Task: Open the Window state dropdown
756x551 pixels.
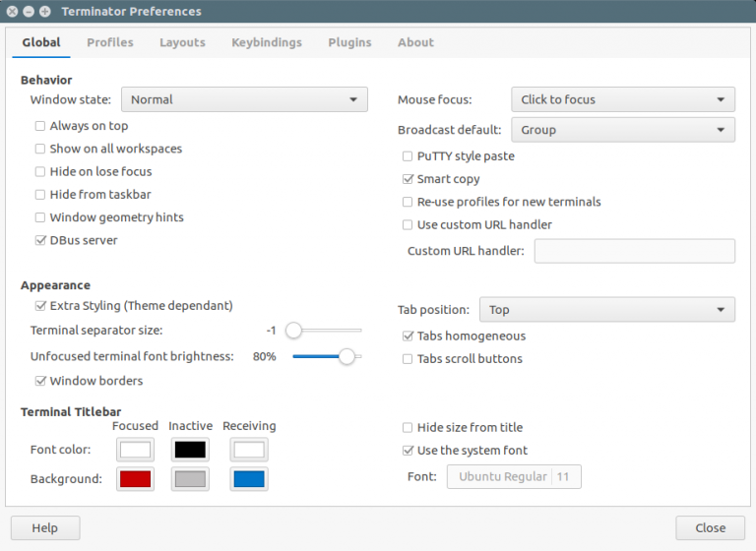Action: coord(244,99)
